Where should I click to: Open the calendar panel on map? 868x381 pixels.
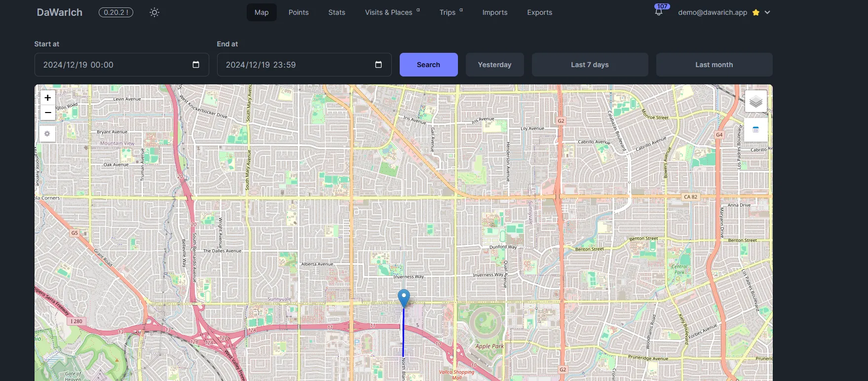[x=755, y=130]
